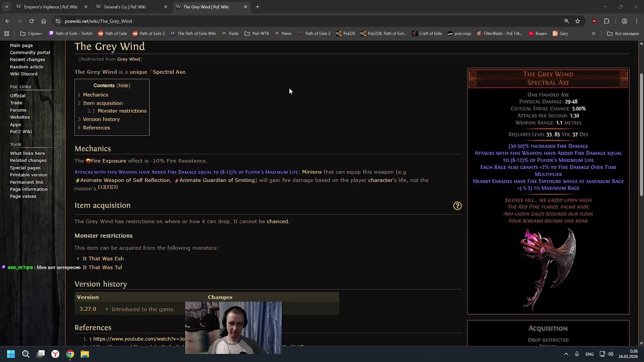
Task: Open the PoE-WTB bookmark folder
Action: 257,34
